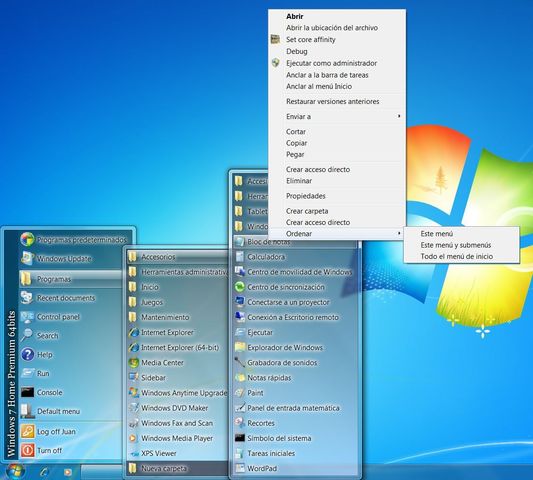Choose Copiar in the context menu
The width and height of the screenshot is (533, 480).
pos(337,143)
